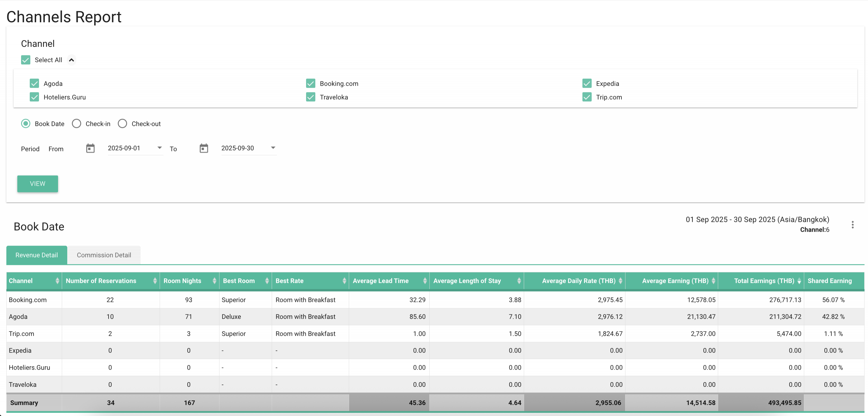The height and width of the screenshot is (416, 868).
Task: Select the Check-out radio button
Action: [122, 124]
